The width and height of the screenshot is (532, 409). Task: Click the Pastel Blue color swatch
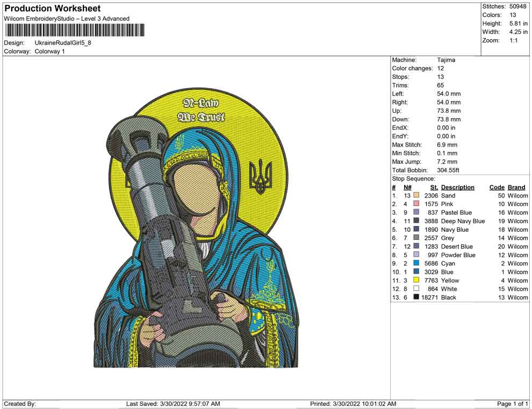click(416, 212)
